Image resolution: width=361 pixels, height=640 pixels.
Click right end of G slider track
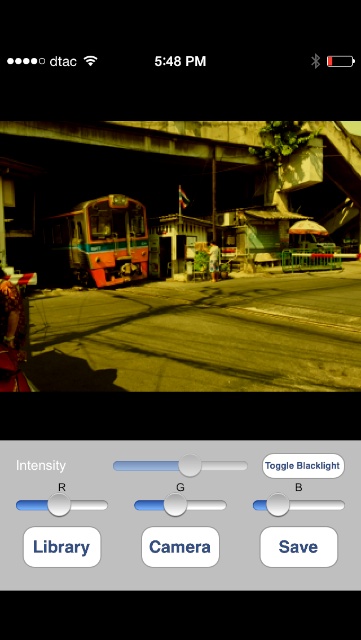pyautogui.click(x=223, y=505)
